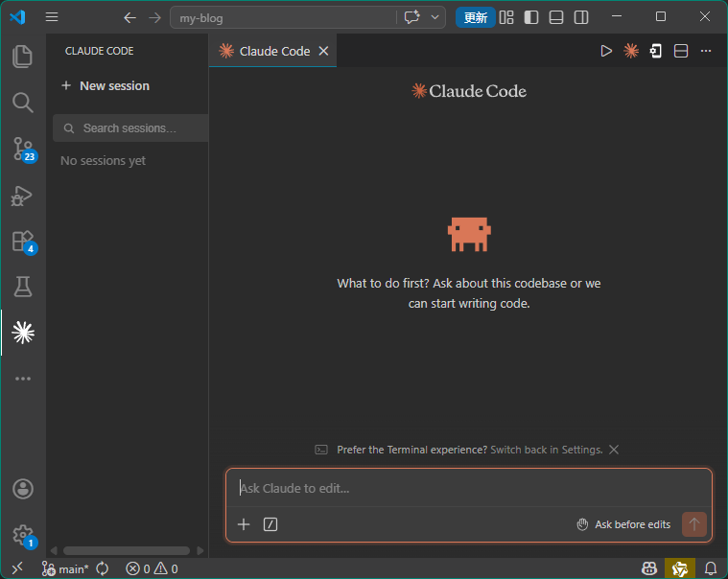Open slash commands button in prompt box

pyautogui.click(x=270, y=524)
